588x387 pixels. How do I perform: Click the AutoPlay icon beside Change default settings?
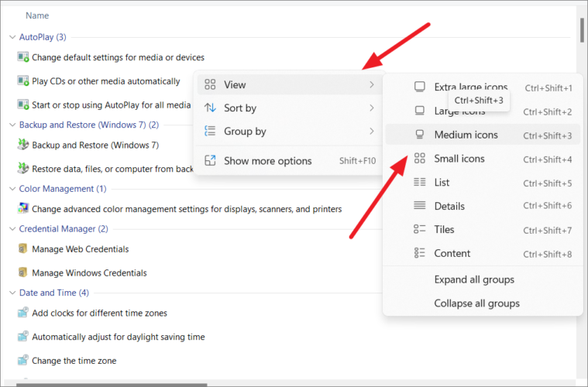coord(23,57)
